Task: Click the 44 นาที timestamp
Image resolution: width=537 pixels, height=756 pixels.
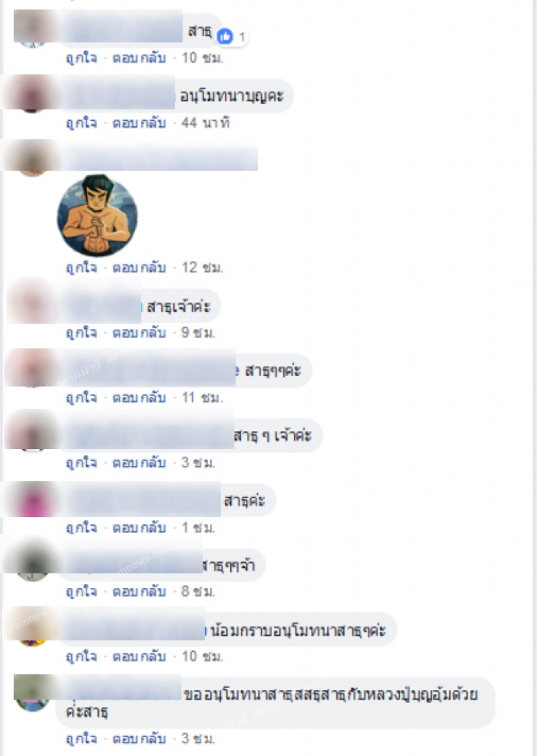Action: tap(205, 124)
